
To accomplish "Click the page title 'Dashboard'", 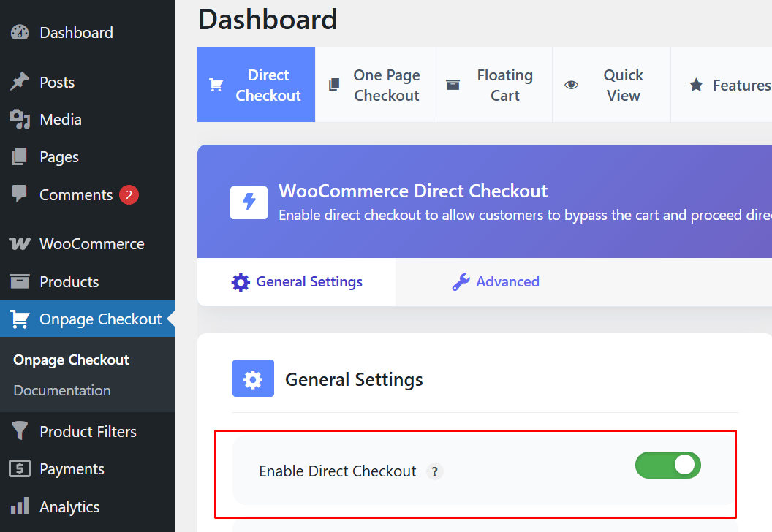I will pos(268,19).
